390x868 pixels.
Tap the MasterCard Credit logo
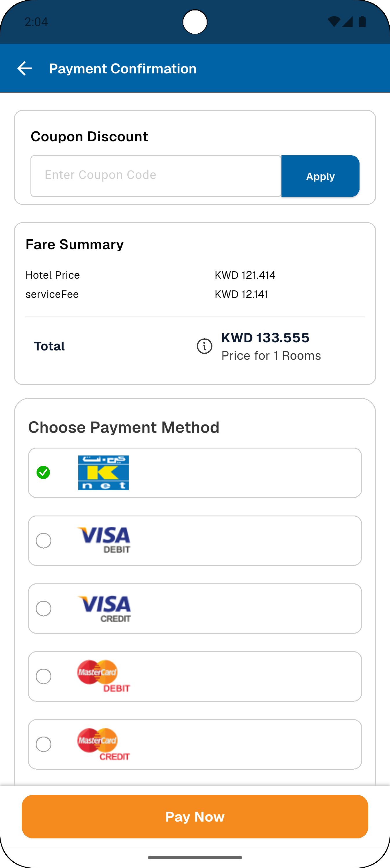tap(104, 744)
